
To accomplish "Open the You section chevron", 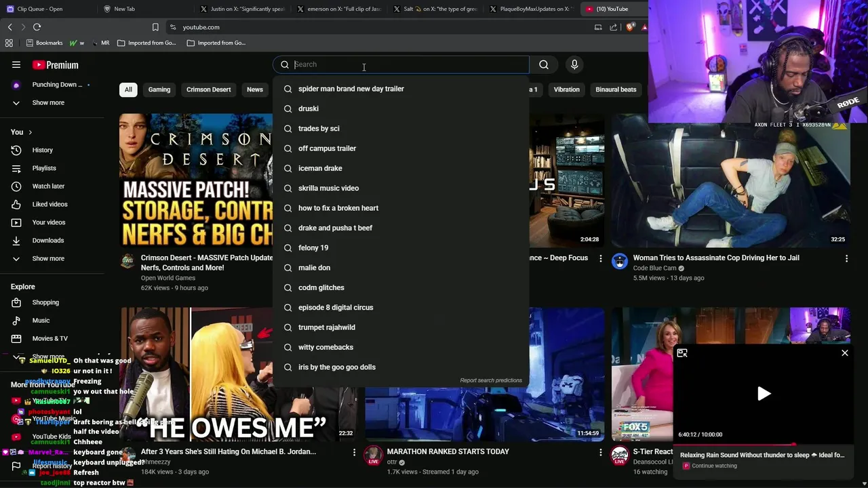I will pyautogui.click(x=30, y=132).
